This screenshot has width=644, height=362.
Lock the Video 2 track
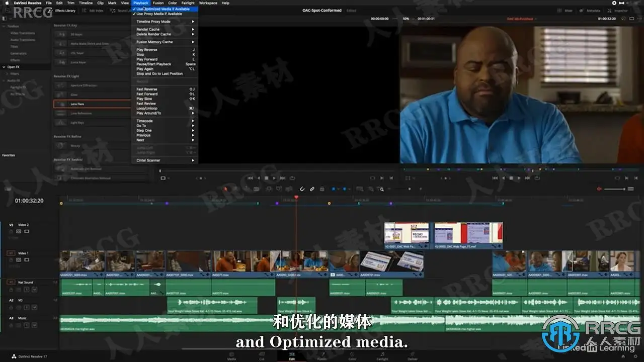12,231
